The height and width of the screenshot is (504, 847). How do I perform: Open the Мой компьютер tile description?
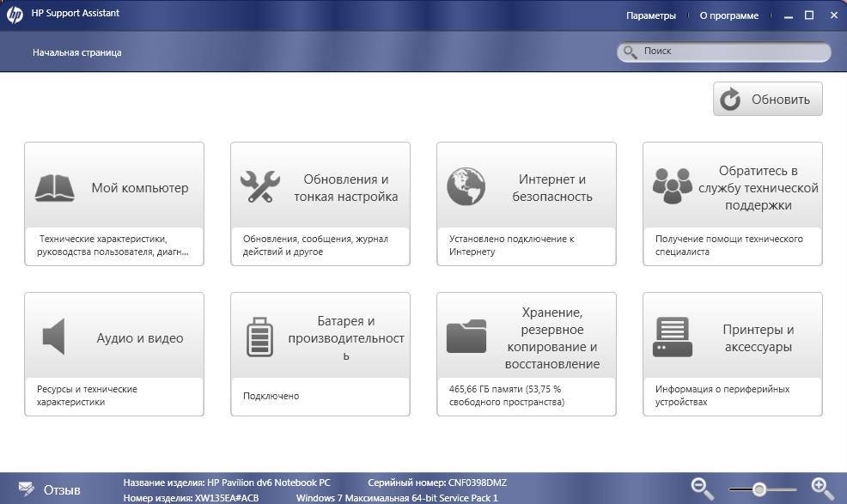(113, 246)
